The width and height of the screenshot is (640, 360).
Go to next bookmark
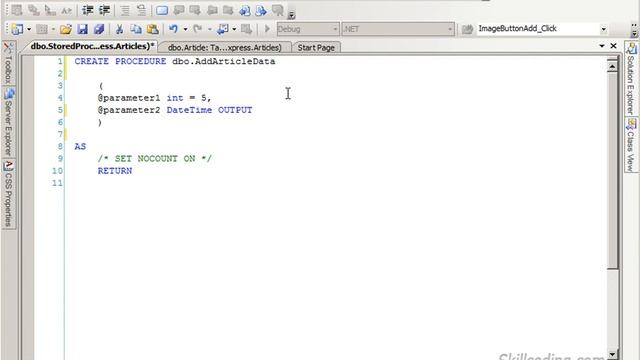(x=195, y=10)
